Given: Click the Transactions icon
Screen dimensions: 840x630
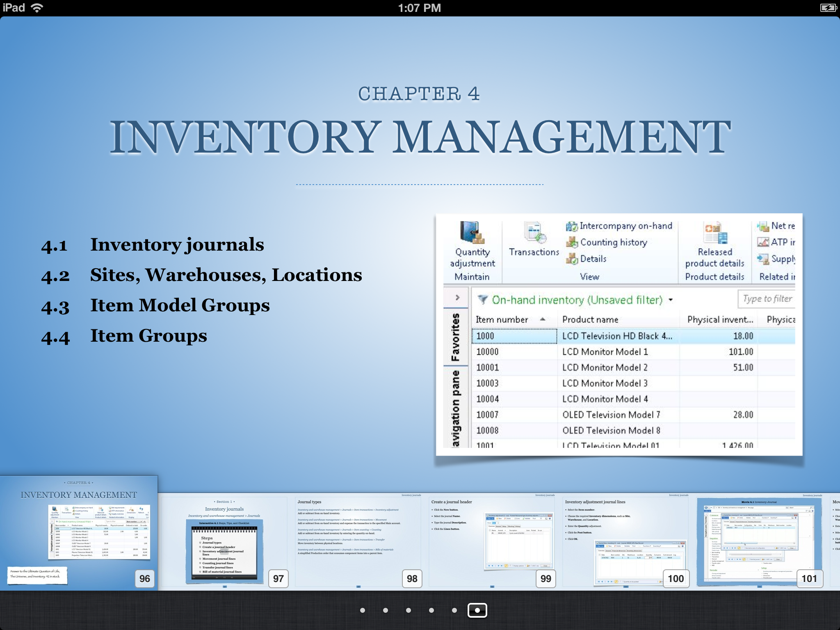Looking at the screenshot, I should coord(534,233).
